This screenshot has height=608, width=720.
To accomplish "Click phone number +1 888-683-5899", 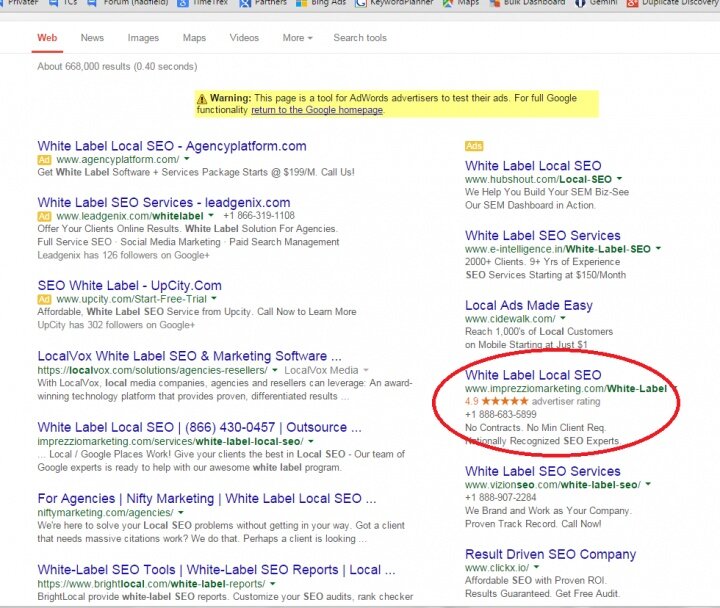I will tap(501, 414).
